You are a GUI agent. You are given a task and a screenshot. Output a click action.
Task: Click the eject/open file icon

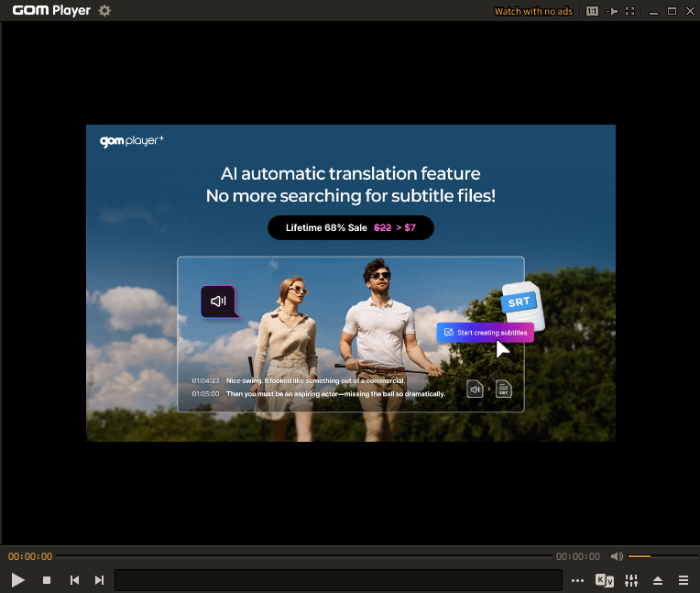point(657,580)
